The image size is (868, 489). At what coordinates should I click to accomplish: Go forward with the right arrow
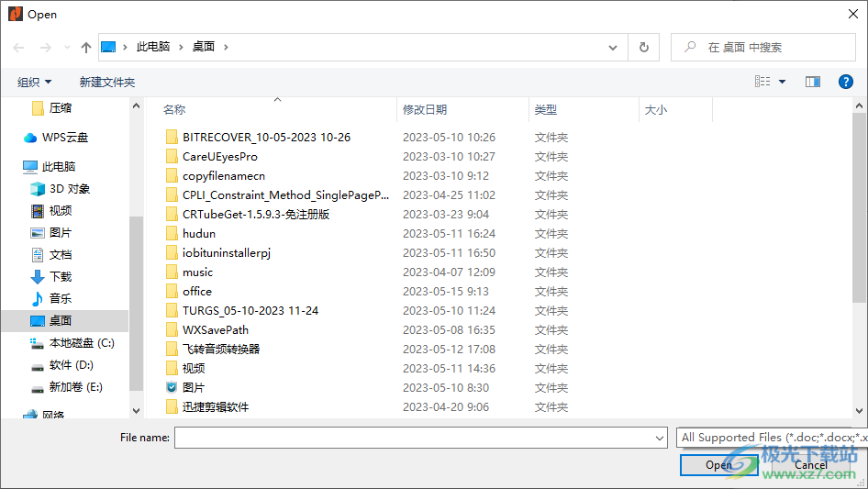click(x=45, y=48)
